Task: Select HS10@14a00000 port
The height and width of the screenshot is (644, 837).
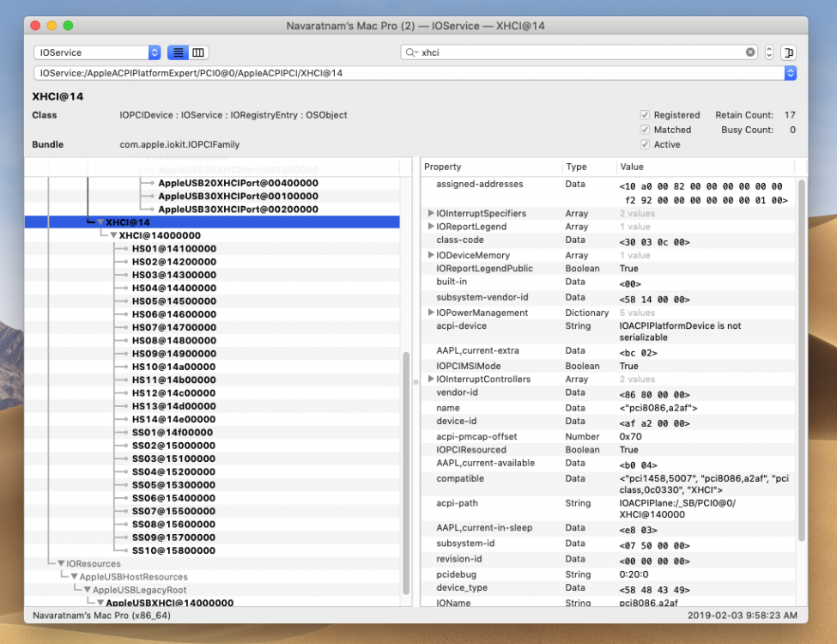Action: 174,367
